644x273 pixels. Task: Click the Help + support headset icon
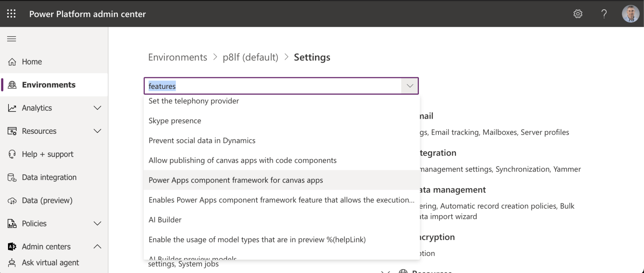12,154
